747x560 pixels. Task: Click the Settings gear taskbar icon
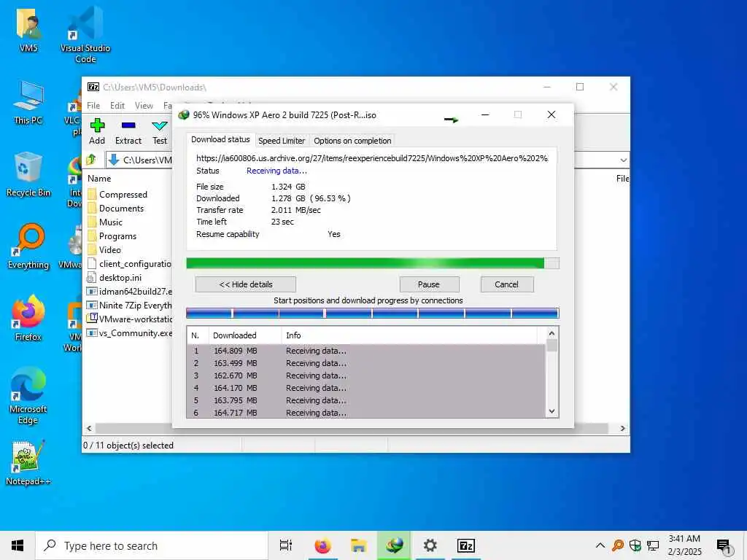tap(430, 545)
